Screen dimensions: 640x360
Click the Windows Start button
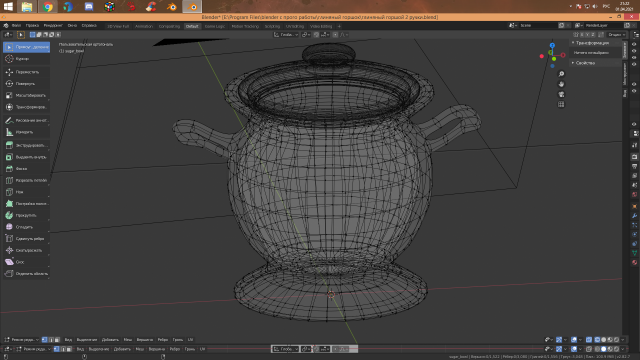[8, 7]
